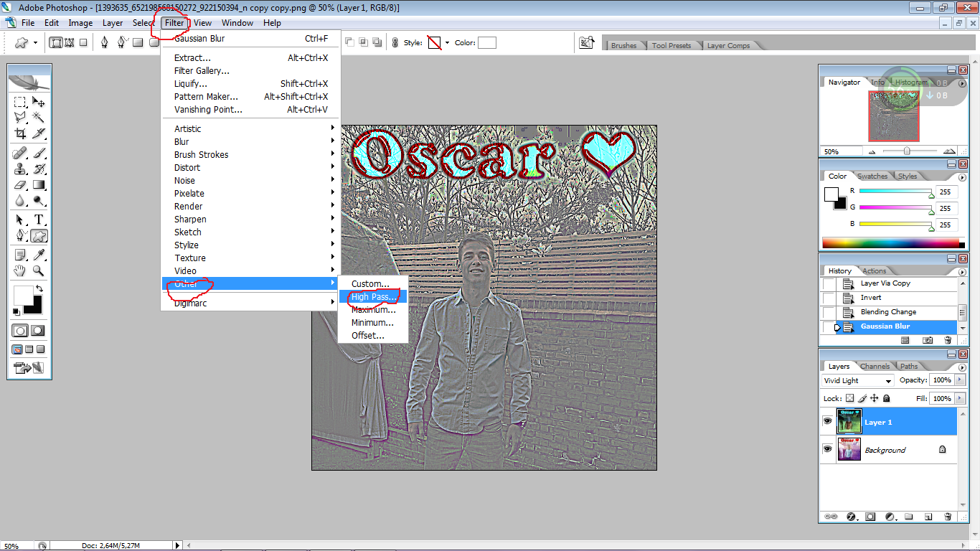Expand the Artistic filter submenu
This screenshot has height=551, width=980.
251,128
